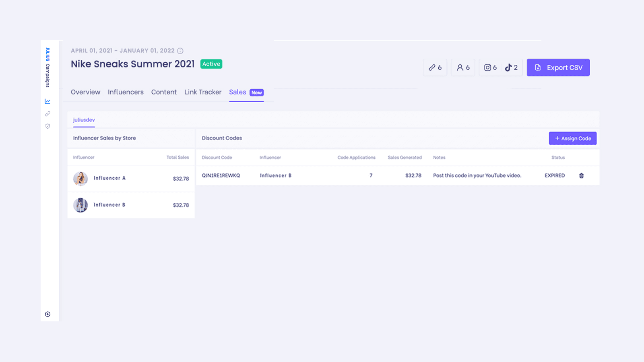
Task: Select the analytics chart icon in sidebar
Action: [x=47, y=101]
